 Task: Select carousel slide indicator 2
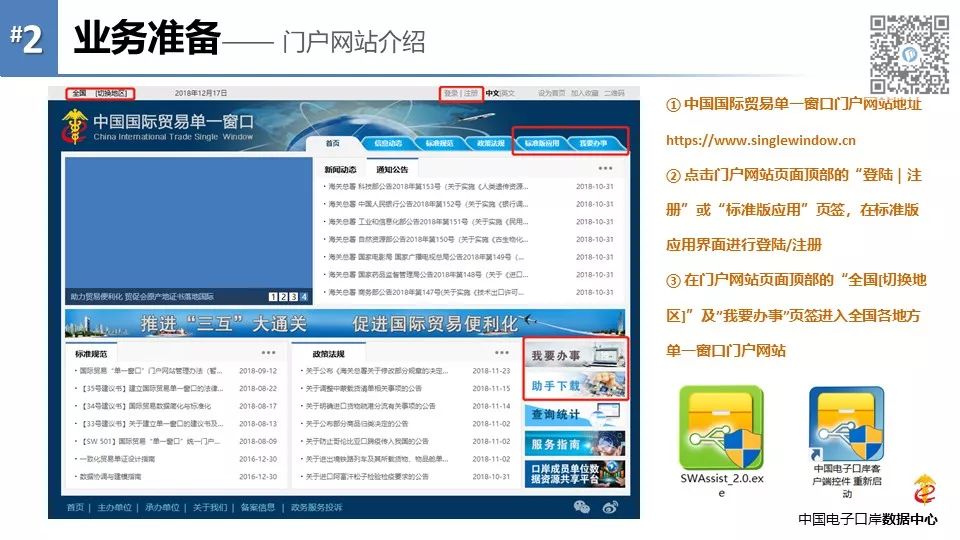click(283, 297)
